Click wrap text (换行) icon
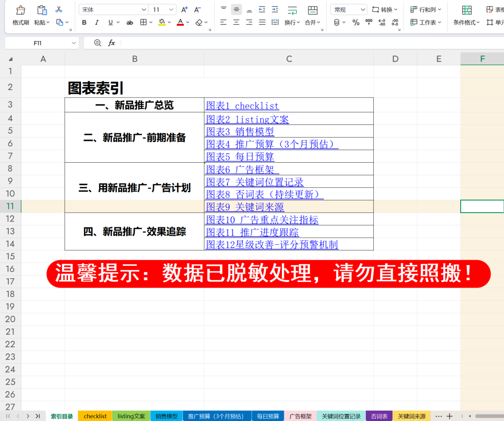 [292, 10]
